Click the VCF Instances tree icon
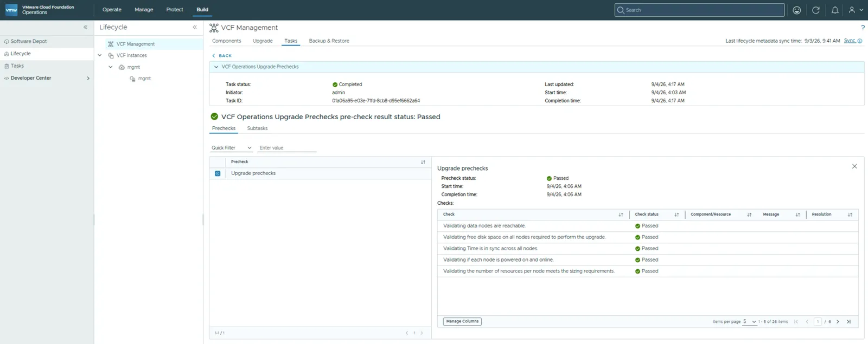868x344 pixels. click(111, 55)
